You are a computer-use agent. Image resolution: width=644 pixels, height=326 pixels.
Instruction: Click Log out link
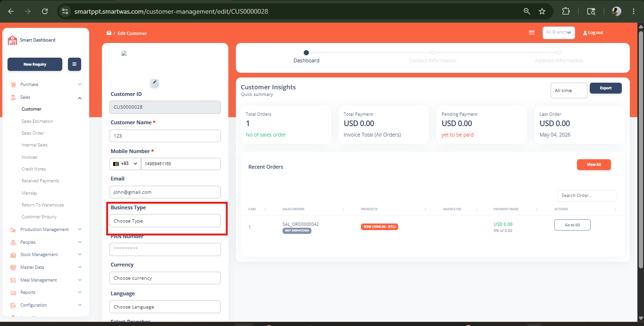coord(593,33)
